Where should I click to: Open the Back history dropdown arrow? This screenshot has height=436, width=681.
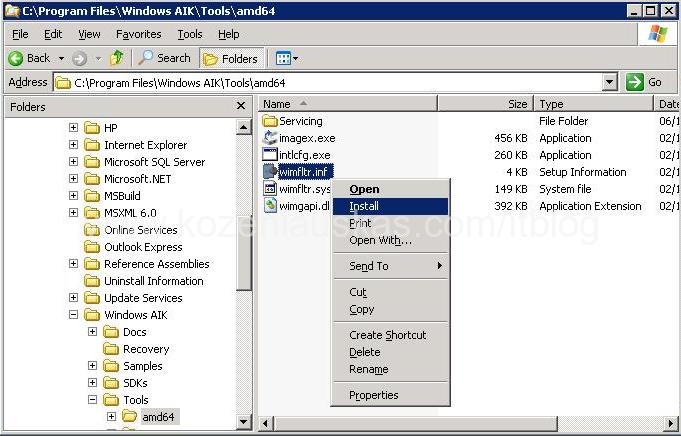click(x=62, y=58)
